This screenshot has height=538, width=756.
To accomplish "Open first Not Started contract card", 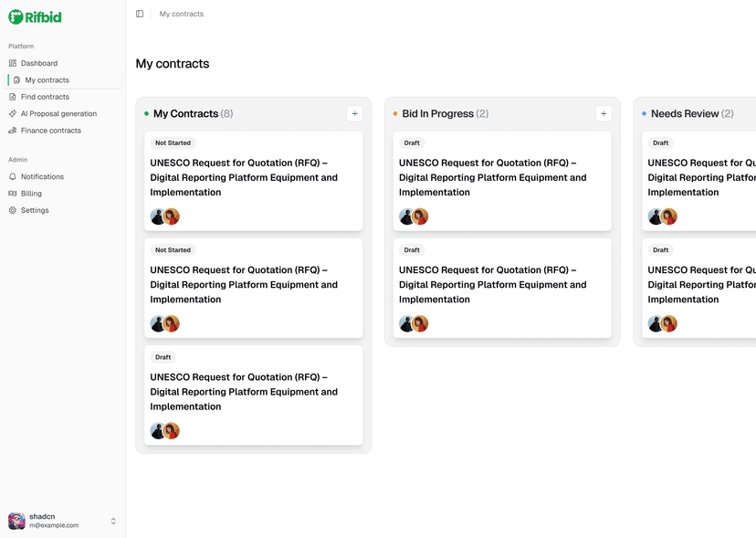I will pos(253,178).
